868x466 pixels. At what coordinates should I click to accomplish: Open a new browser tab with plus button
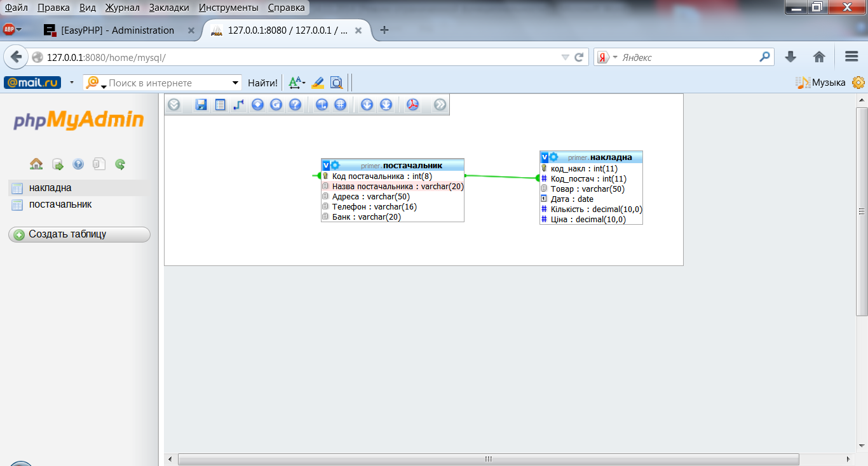click(384, 30)
